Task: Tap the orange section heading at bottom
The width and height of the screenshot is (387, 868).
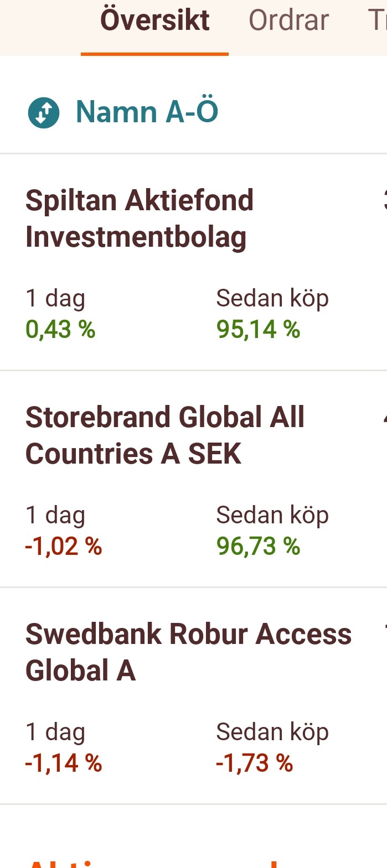Action: click(155, 862)
